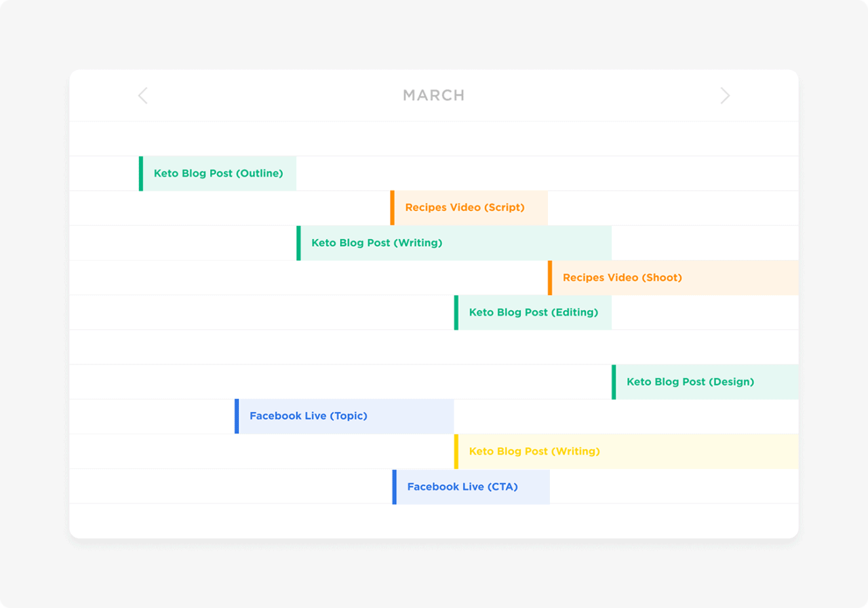Click the MARCH header title
This screenshot has height=608, width=868.
pyautogui.click(x=433, y=96)
